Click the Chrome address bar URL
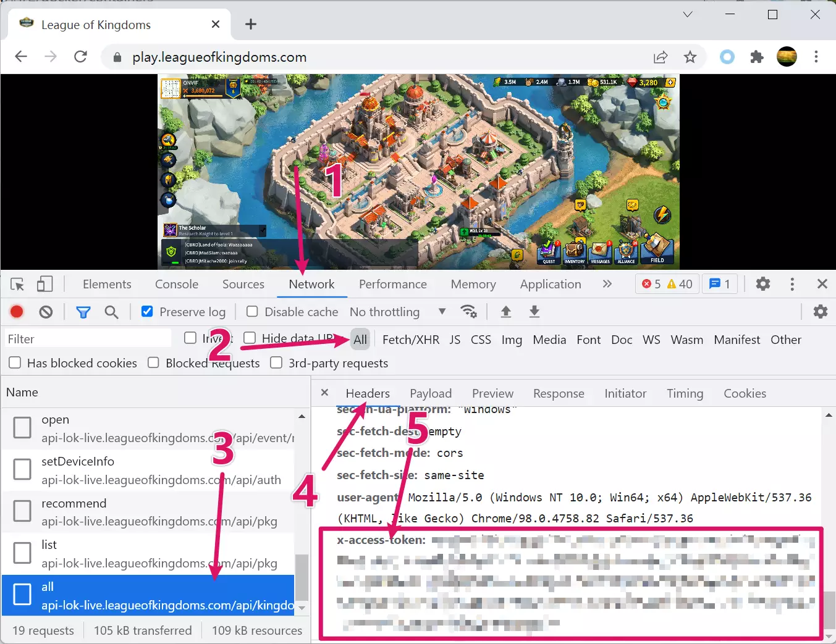The width and height of the screenshot is (836, 644). 219,57
